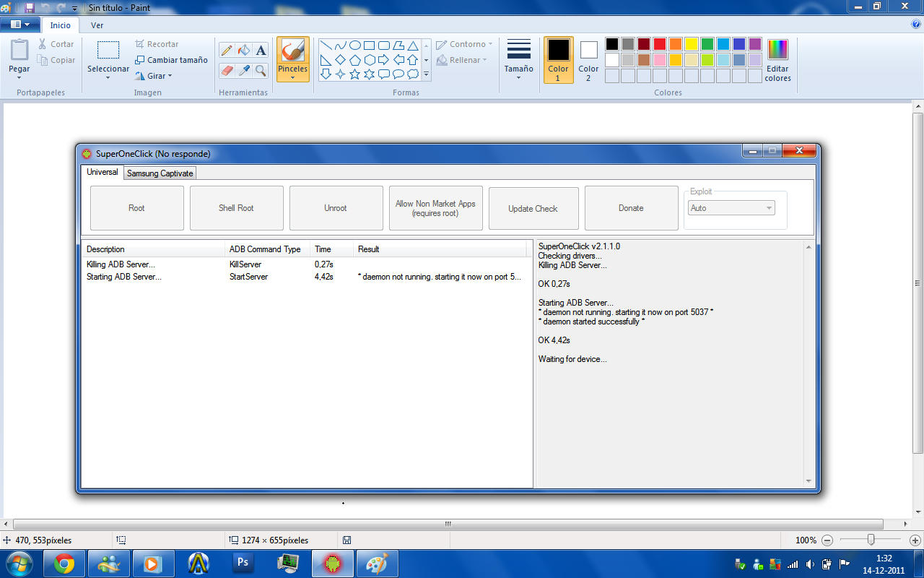Choose the six-point star shape
The width and height of the screenshot is (924, 578).
tap(369, 74)
